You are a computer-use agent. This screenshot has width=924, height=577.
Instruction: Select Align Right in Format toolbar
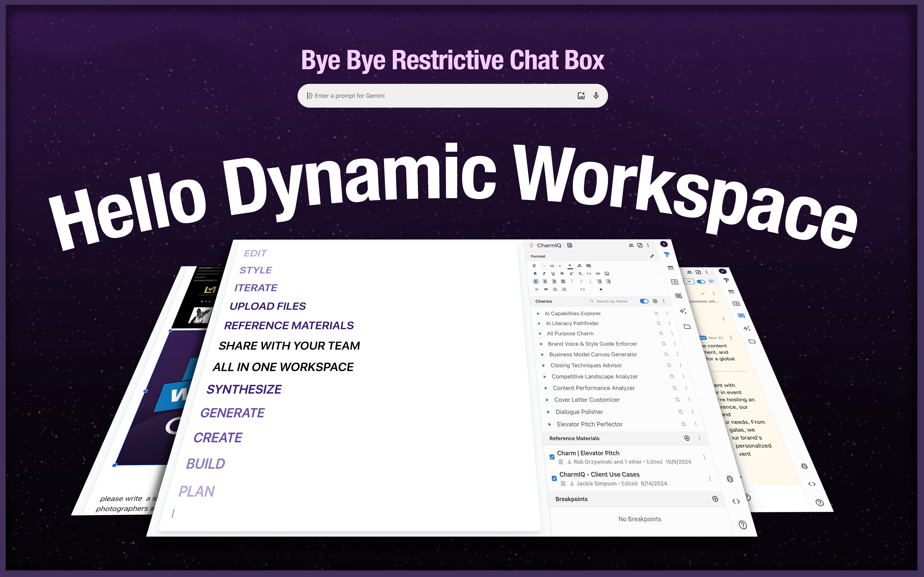pos(554,282)
